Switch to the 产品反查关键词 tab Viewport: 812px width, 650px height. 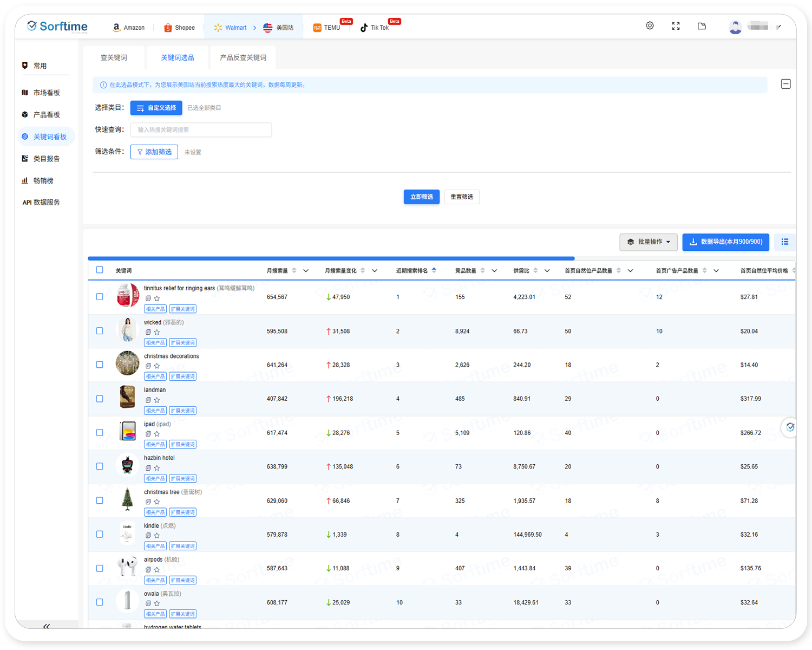click(243, 57)
